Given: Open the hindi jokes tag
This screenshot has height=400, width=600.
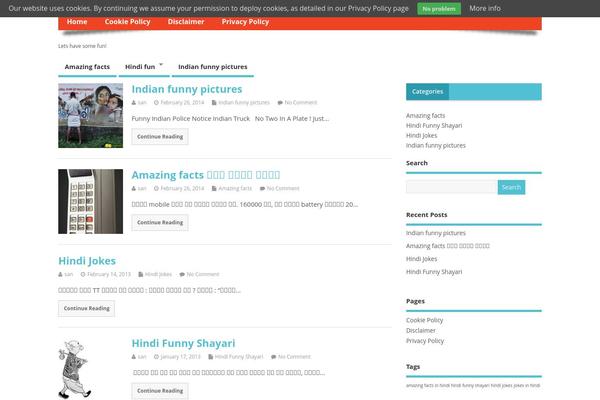Looking at the screenshot, I should click(x=501, y=385).
